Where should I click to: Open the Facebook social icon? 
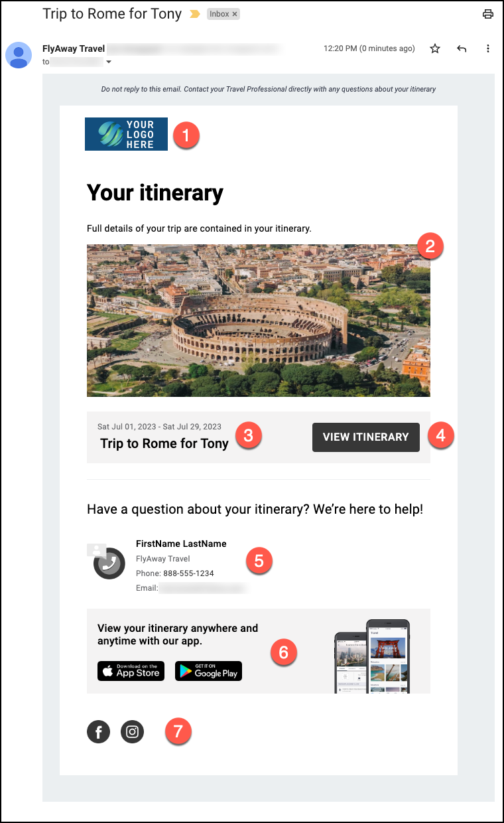(98, 732)
